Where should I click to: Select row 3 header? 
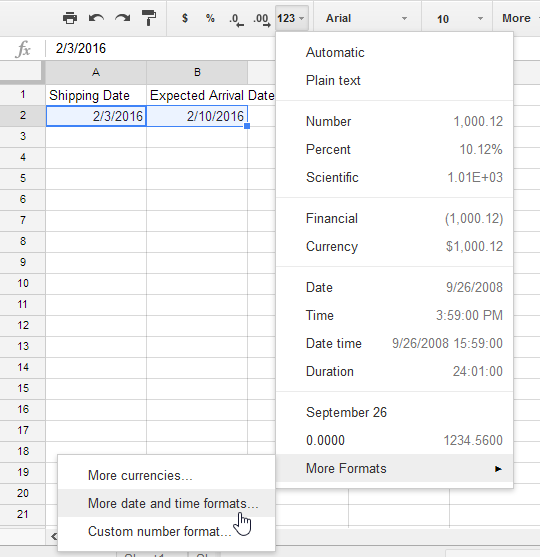pos(23,137)
